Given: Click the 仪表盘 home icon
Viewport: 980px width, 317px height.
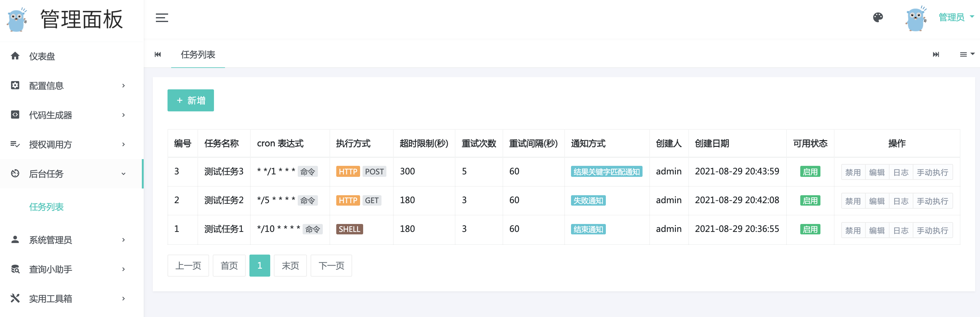Looking at the screenshot, I should 15,56.
